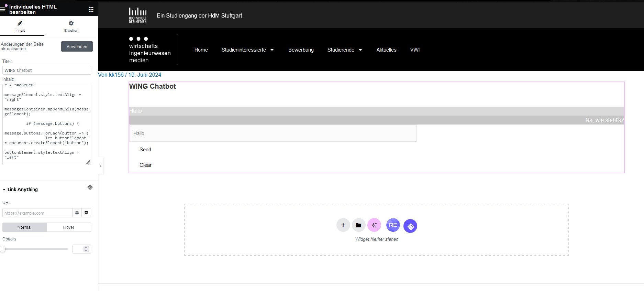Click the Anwenden button
Screen dimensions: 644x291
(x=77, y=46)
